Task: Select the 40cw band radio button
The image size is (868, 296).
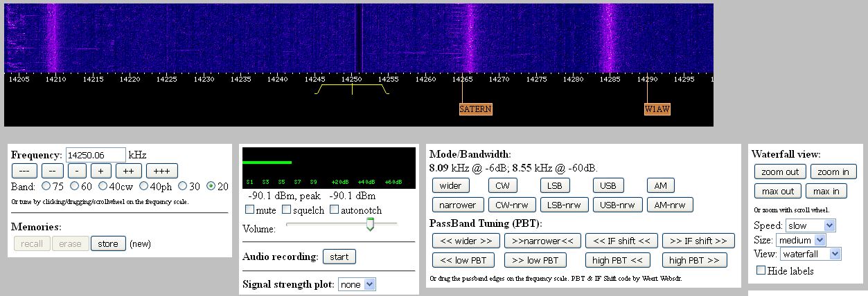Action: [x=103, y=186]
